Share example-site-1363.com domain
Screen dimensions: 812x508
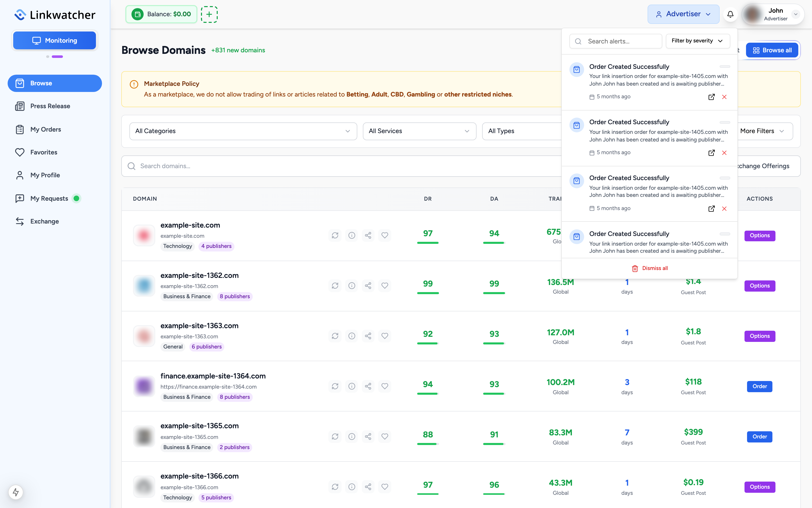pos(368,336)
